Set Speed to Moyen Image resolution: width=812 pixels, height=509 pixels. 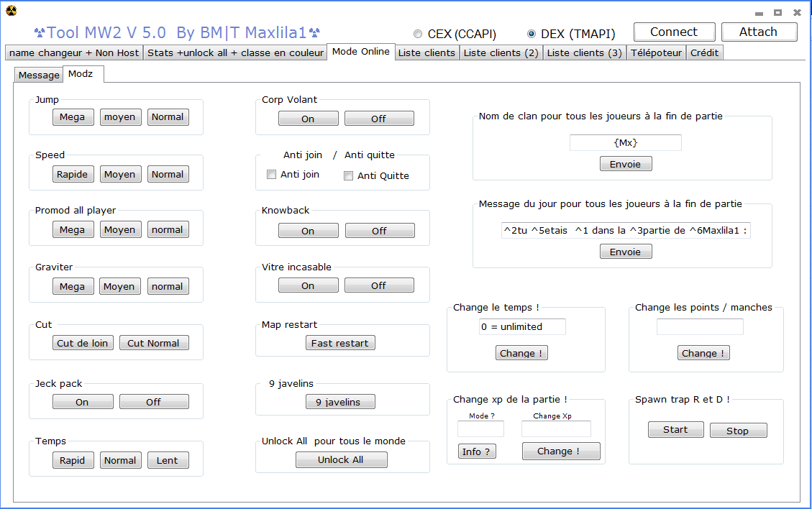point(120,175)
